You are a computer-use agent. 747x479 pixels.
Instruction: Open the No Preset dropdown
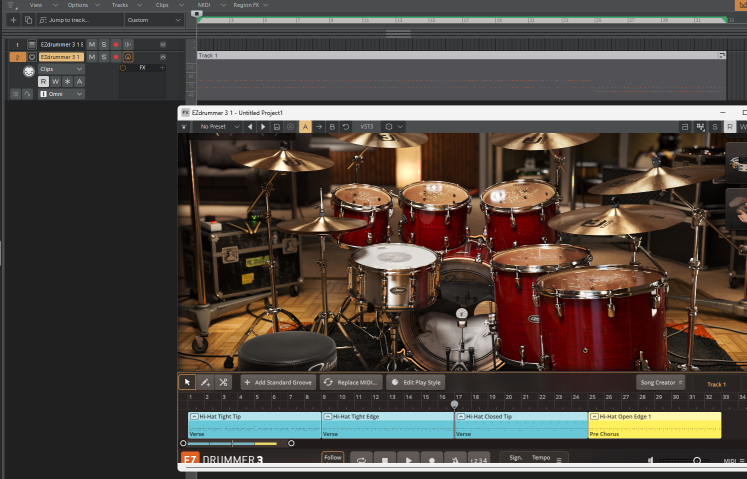tap(219, 127)
